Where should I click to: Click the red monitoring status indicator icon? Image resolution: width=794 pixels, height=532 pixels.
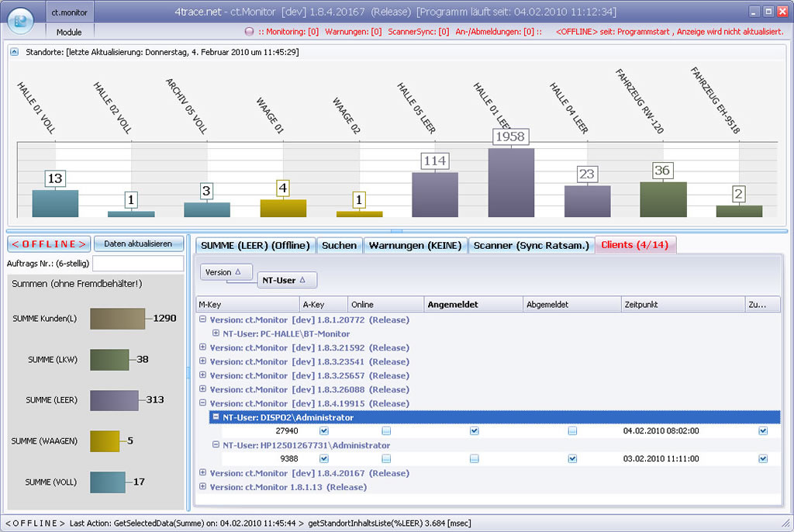coord(249,32)
